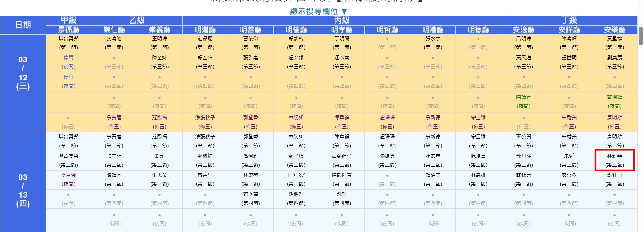Select the 明哲廳 hall header
Image resolution: width=644 pixels, height=232 pixels.
pos(387,30)
